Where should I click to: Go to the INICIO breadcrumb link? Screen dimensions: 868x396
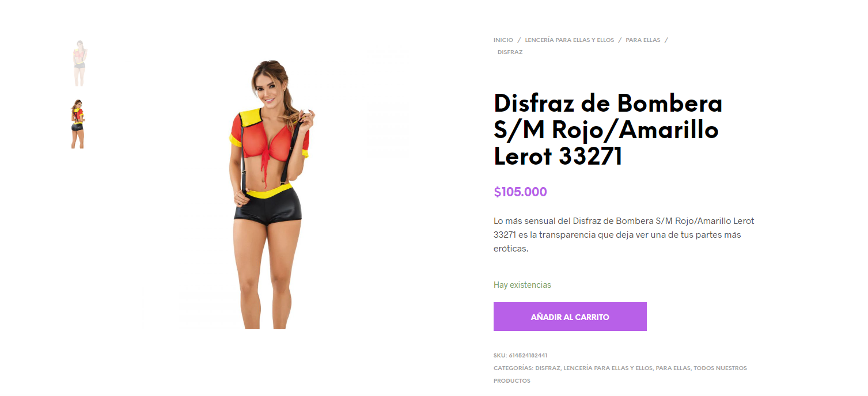(503, 40)
